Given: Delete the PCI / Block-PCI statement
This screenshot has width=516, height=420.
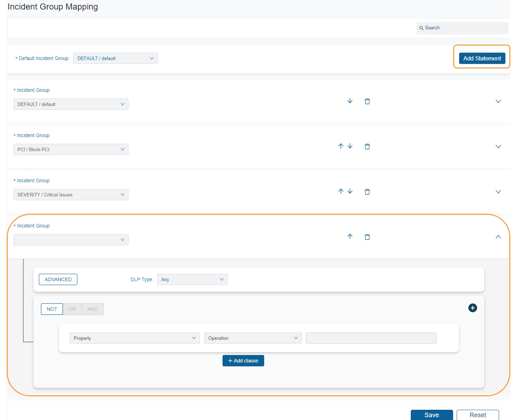Looking at the screenshot, I should point(367,146).
